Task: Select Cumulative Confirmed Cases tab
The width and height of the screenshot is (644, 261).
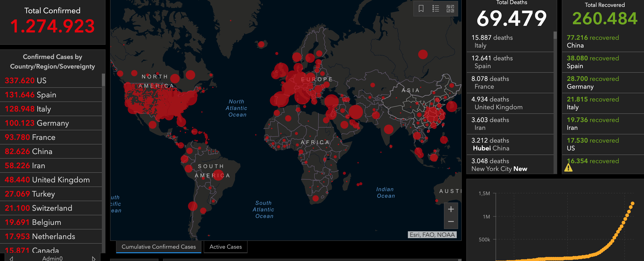Action: [x=158, y=247]
